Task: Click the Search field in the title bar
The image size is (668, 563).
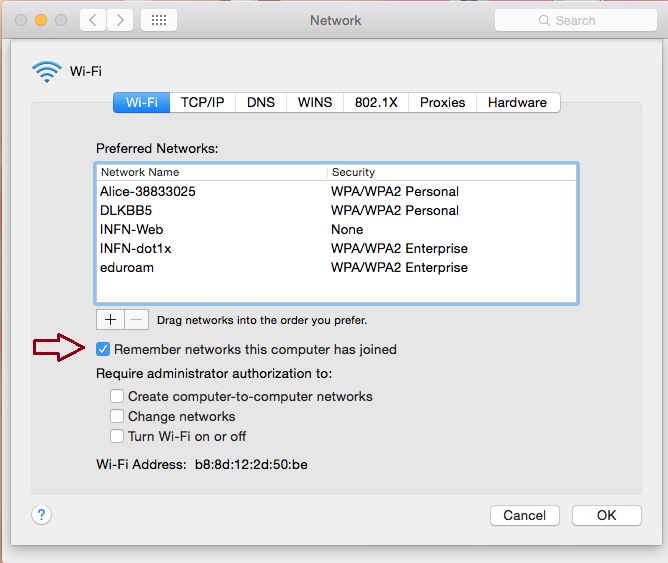Action: pyautogui.click(x=576, y=20)
